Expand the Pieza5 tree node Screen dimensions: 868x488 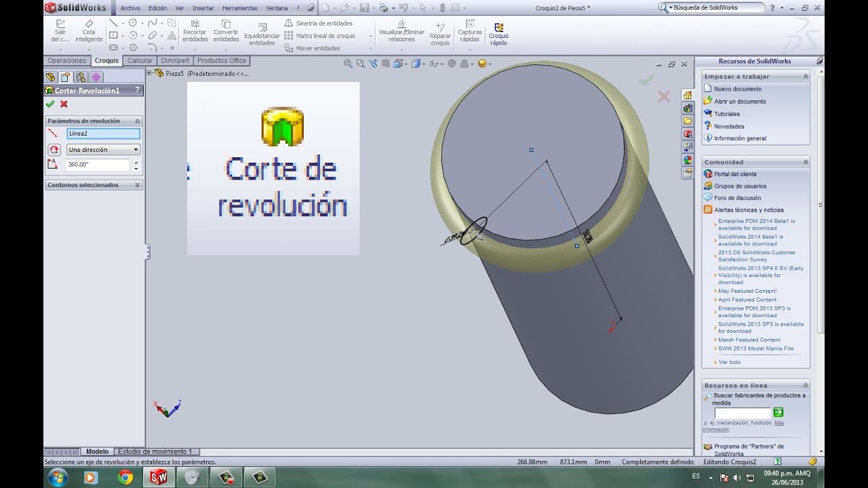[149, 73]
